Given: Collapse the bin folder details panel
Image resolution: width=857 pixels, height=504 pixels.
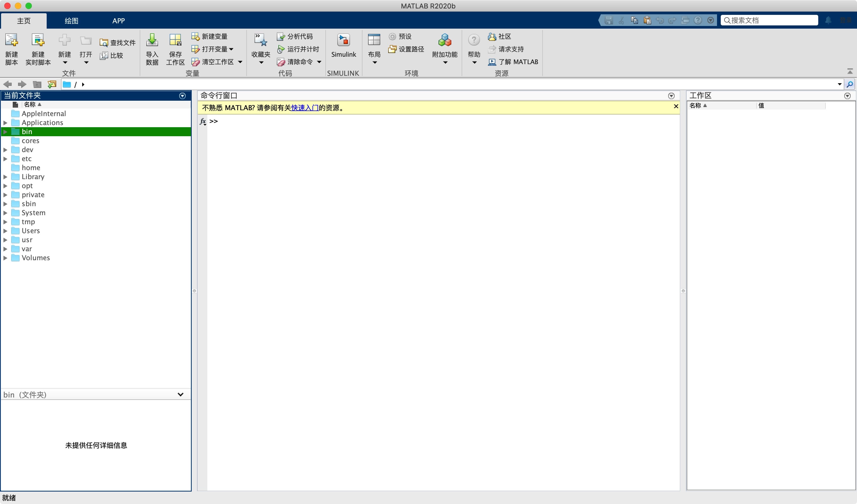Looking at the screenshot, I should (x=180, y=395).
